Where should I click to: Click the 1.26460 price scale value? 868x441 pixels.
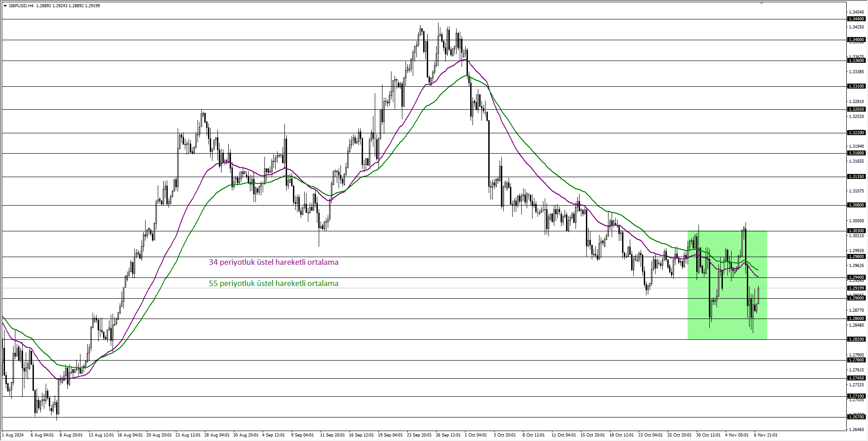point(856,430)
